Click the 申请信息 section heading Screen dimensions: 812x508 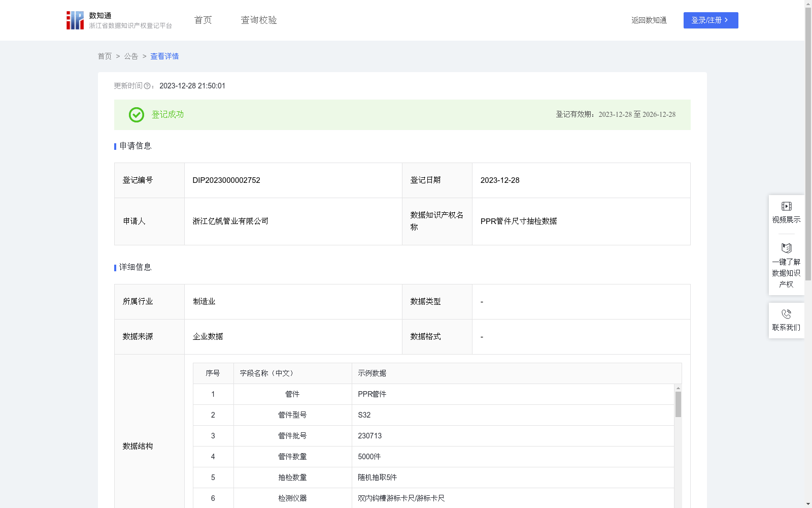click(136, 146)
